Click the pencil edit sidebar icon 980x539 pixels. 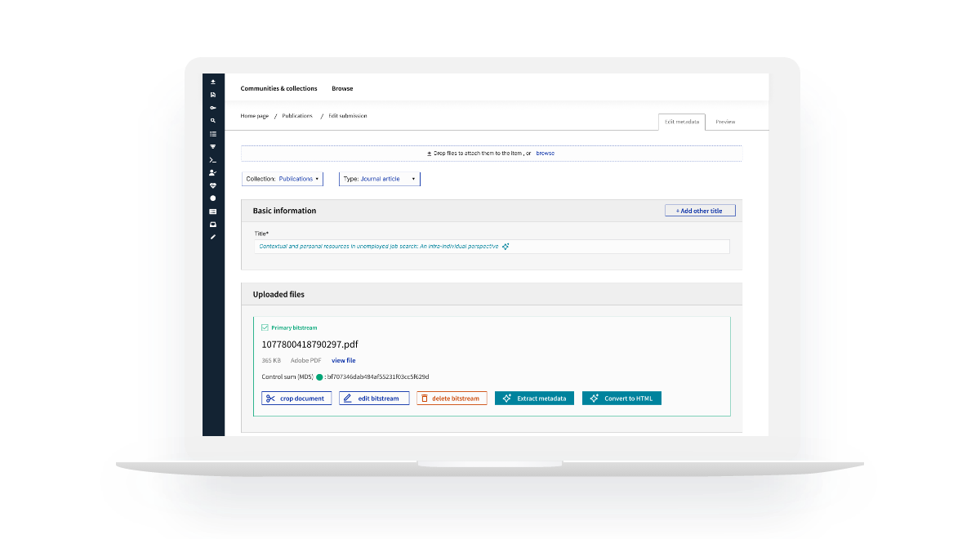click(213, 237)
